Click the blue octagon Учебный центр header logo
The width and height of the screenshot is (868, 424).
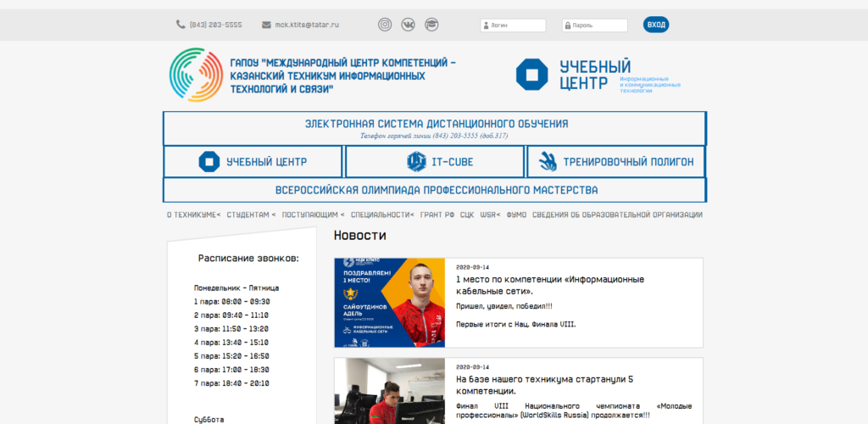532,74
